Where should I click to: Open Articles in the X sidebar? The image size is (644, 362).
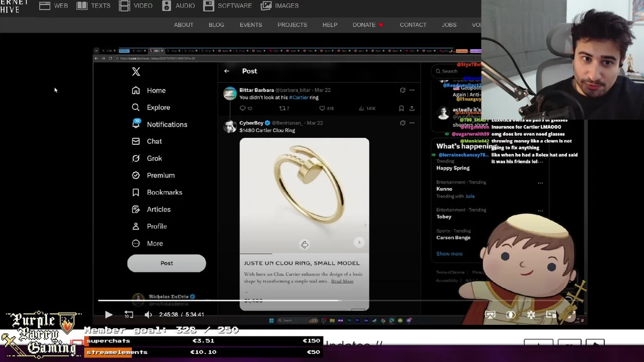[151, 210]
